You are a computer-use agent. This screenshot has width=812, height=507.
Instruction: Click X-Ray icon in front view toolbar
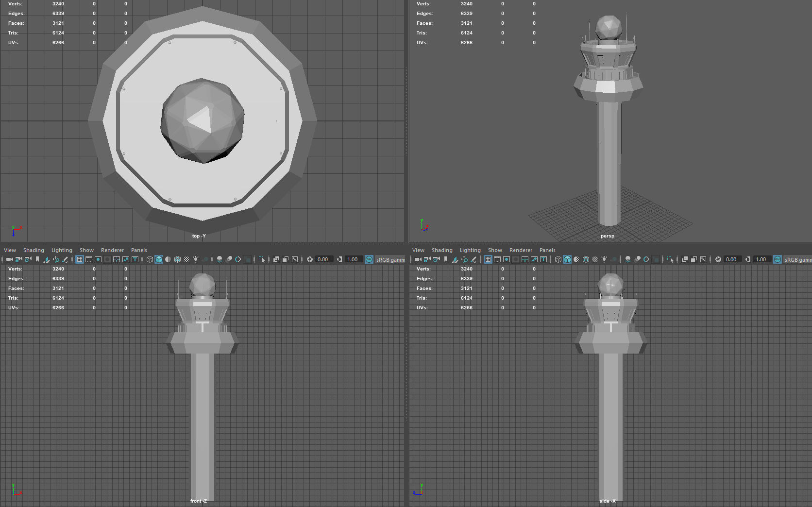(x=276, y=259)
